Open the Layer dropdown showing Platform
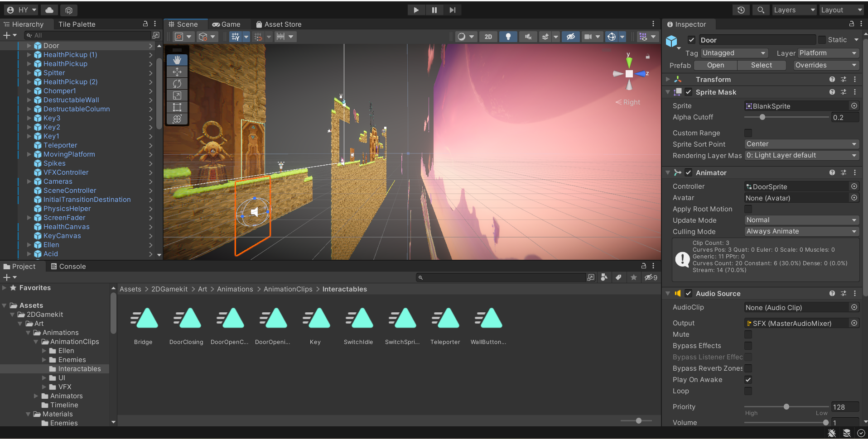This screenshot has width=868, height=439. (828, 53)
